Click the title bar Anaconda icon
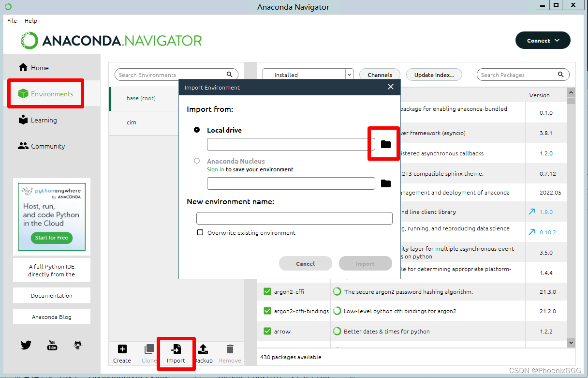 (8, 7)
